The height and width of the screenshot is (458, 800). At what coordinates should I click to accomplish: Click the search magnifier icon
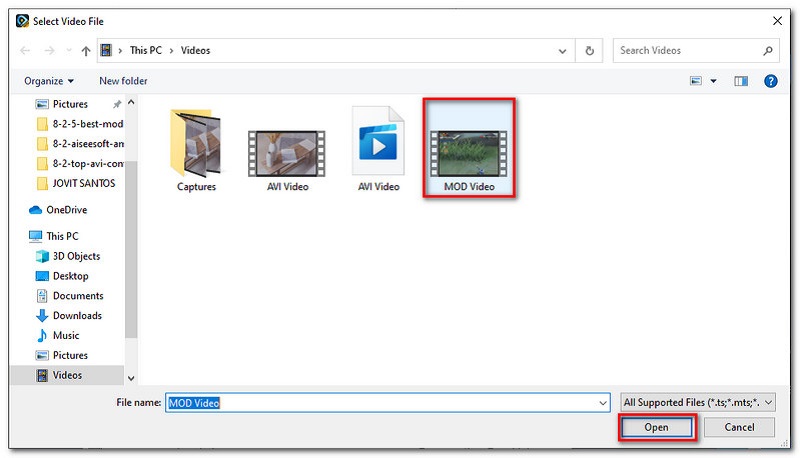click(768, 50)
